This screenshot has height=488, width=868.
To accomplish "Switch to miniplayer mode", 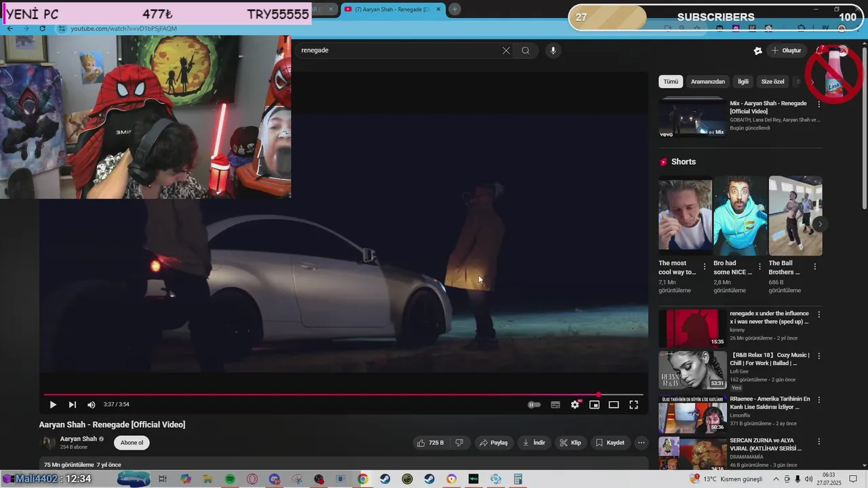I will point(594,405).
